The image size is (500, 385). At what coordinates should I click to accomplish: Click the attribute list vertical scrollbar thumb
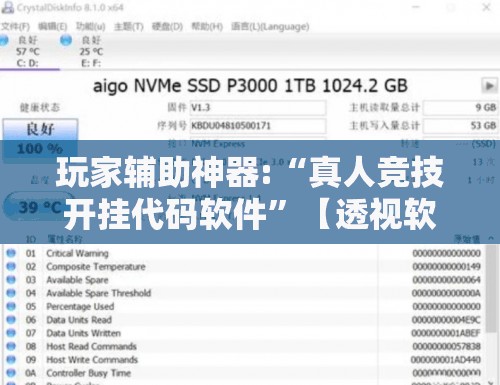[x=491, y=288]
